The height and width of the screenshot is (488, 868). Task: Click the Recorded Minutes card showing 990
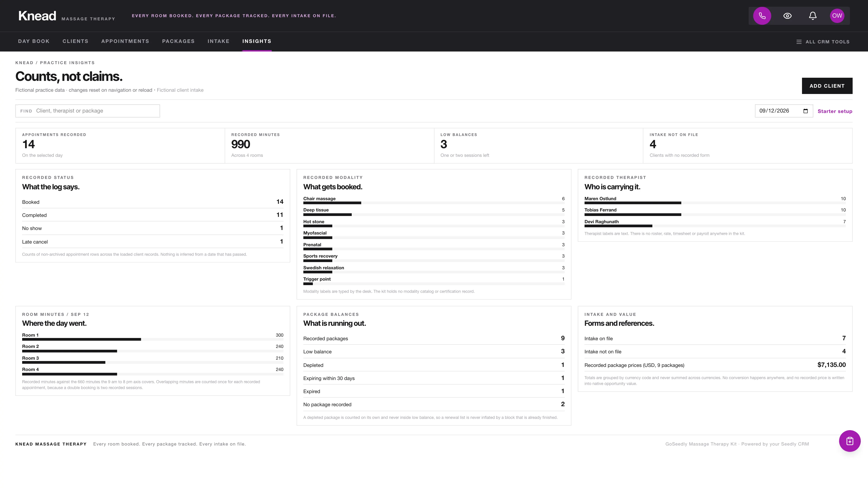point(329,145)
